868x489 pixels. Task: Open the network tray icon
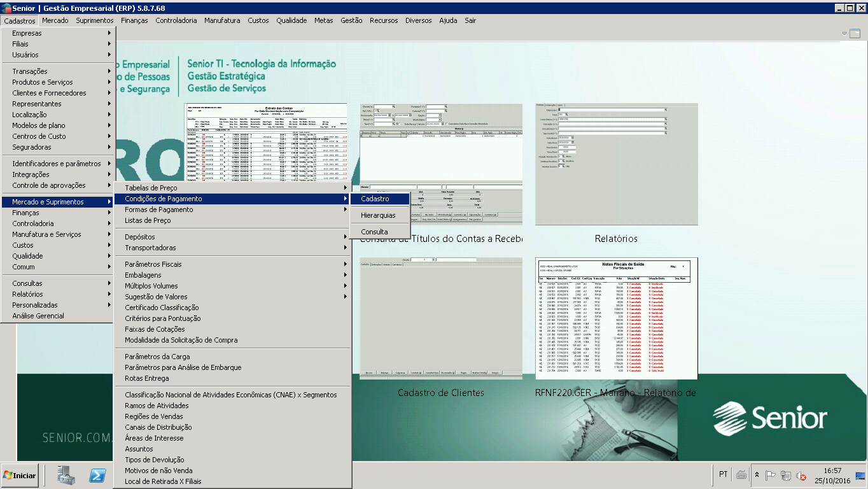787,475
